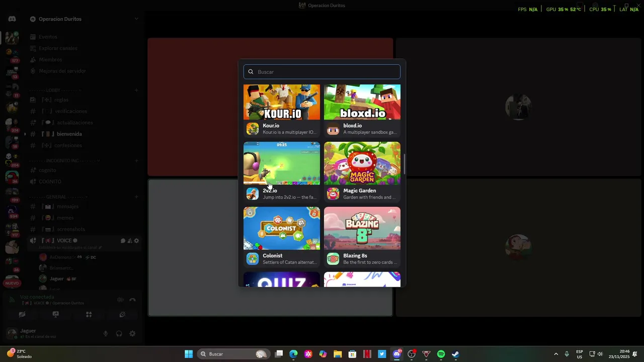Open Windows Start menu
Viewport: 644px width, 362px height.
(x=189, y=354)
